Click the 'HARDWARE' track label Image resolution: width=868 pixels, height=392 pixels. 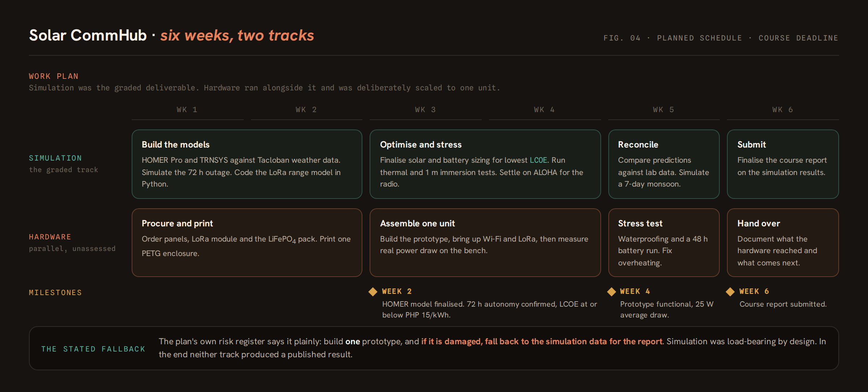(50, 237)
